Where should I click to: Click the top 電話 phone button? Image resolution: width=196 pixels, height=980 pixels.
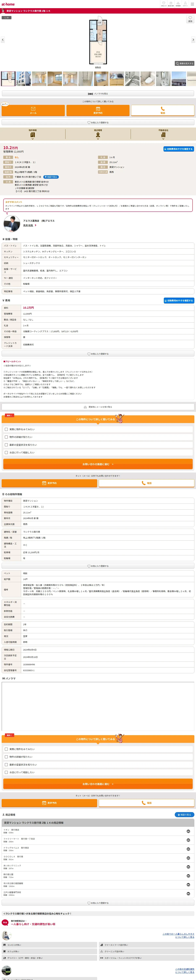point(163,110)
